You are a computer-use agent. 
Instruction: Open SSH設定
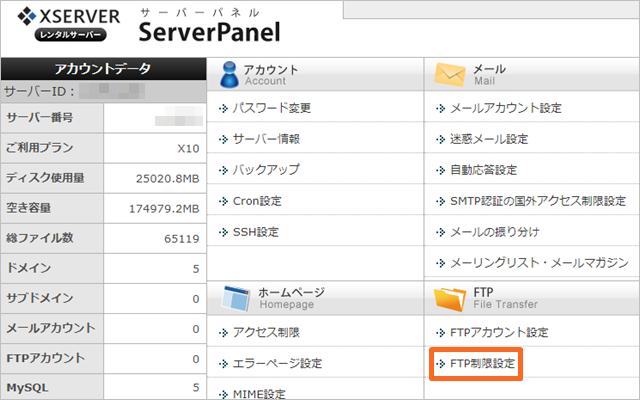(x=255, y=232)
